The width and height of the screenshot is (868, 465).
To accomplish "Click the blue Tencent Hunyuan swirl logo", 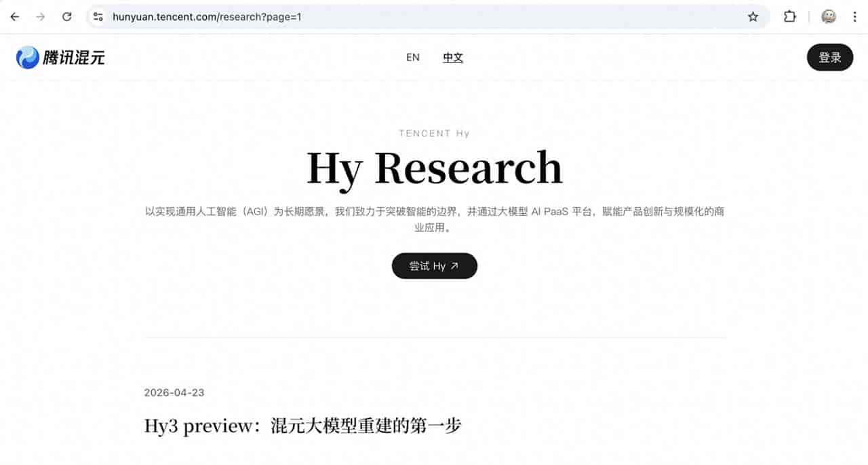I will [x=28, y=58].
